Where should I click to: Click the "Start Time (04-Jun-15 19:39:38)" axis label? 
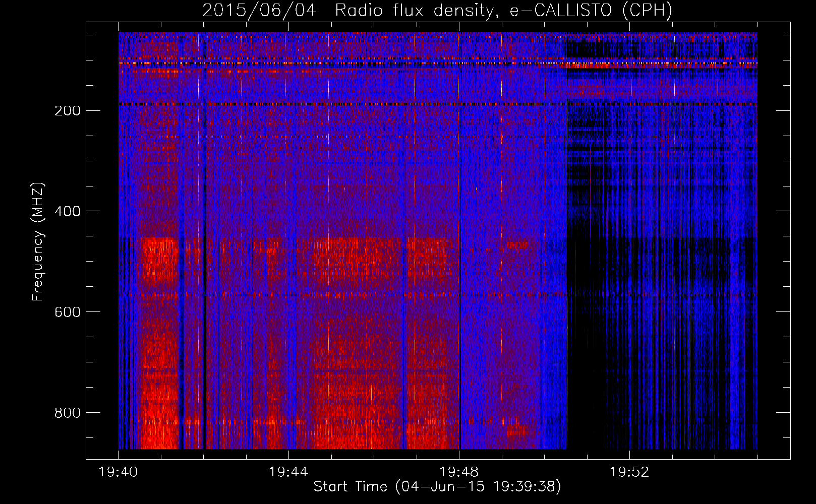point(437,487)
